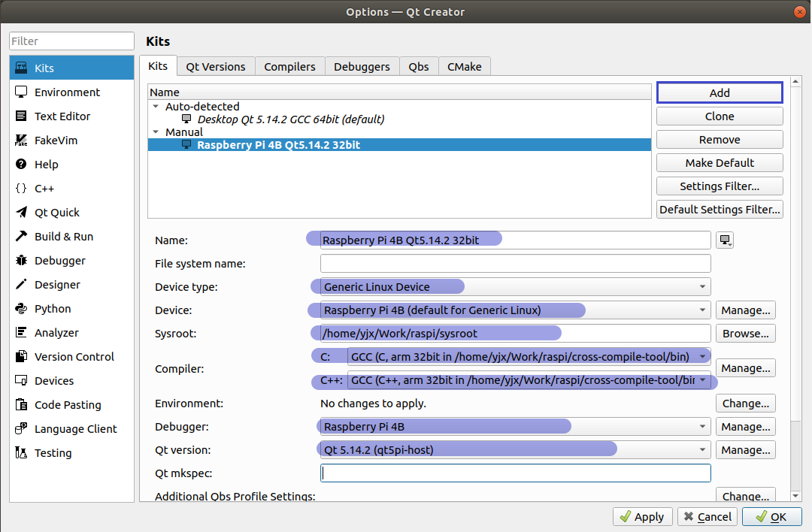Close the Options dialog with red X
Screen dimensions: 812x532
pyautogui.click(x=799, y=12)
